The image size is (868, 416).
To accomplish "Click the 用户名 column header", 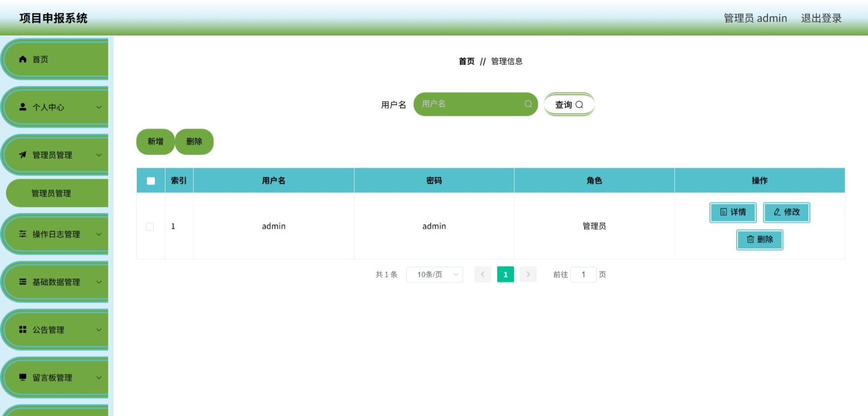I will click(274, 180).
